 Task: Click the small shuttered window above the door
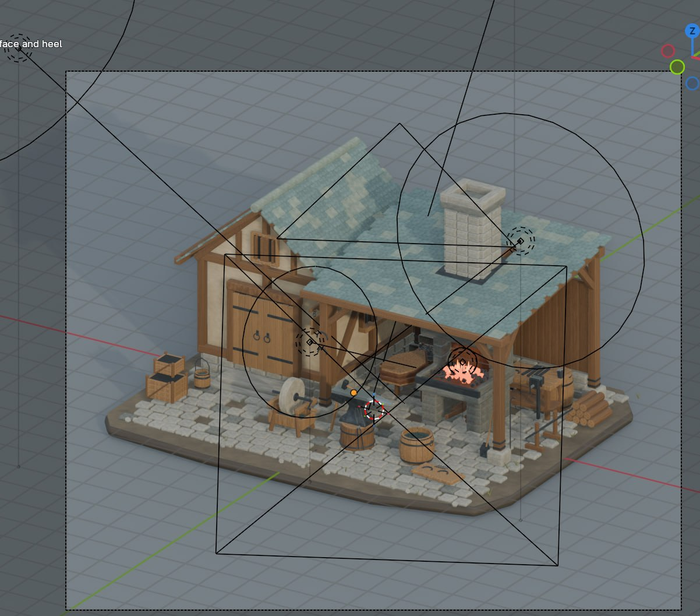[x=265, y=248]
